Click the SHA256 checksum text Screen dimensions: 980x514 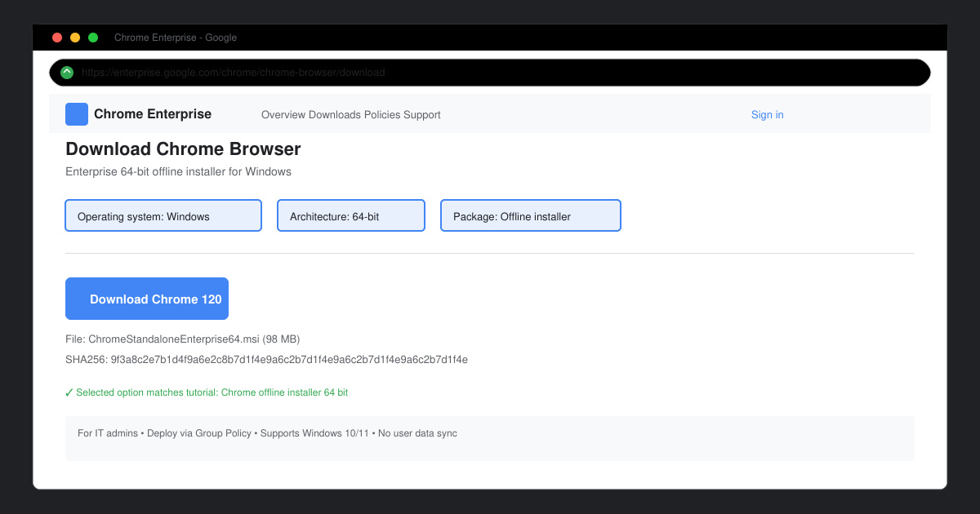[x=266, y=360]
